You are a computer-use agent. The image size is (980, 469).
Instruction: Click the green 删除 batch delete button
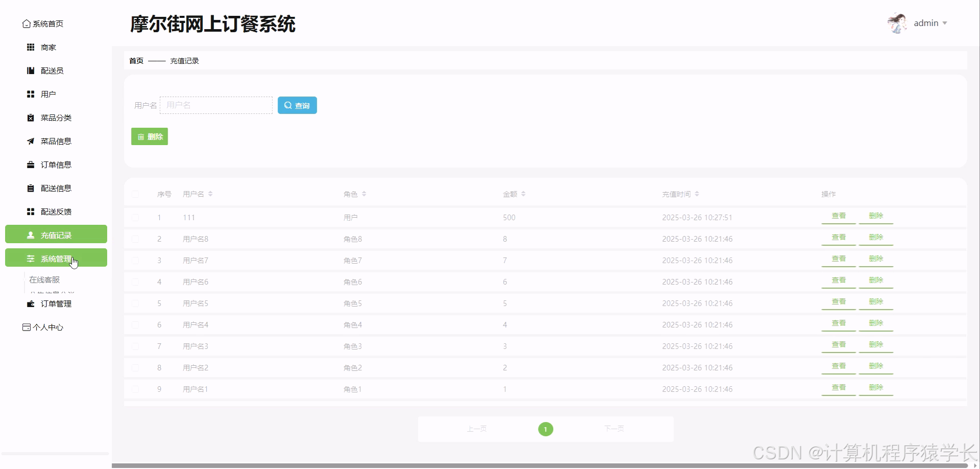click(150, 136)
